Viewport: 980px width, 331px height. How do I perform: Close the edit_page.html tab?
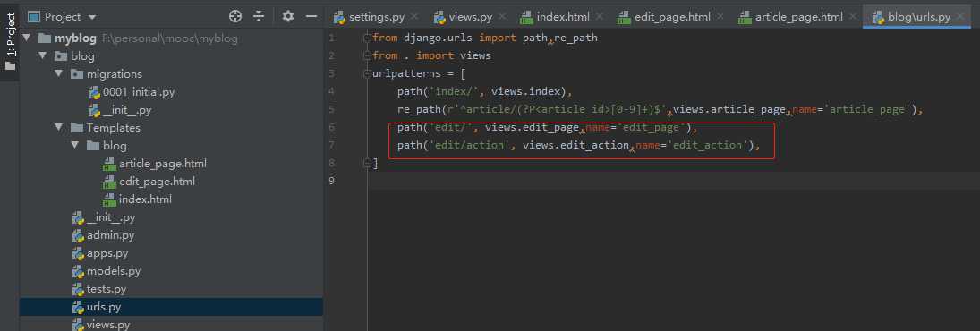tap(720, 17)
